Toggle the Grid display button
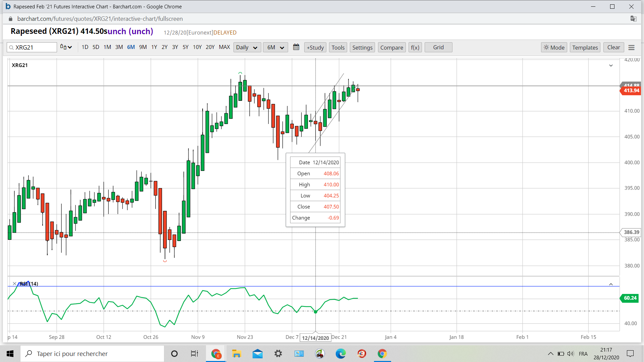 (438, 47)
